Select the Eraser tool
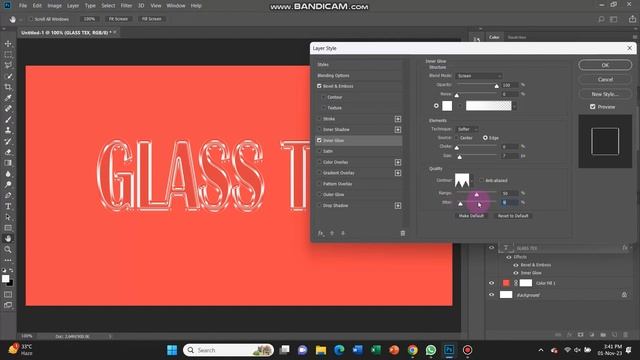 pyautogui.click(x=8, y=152)
